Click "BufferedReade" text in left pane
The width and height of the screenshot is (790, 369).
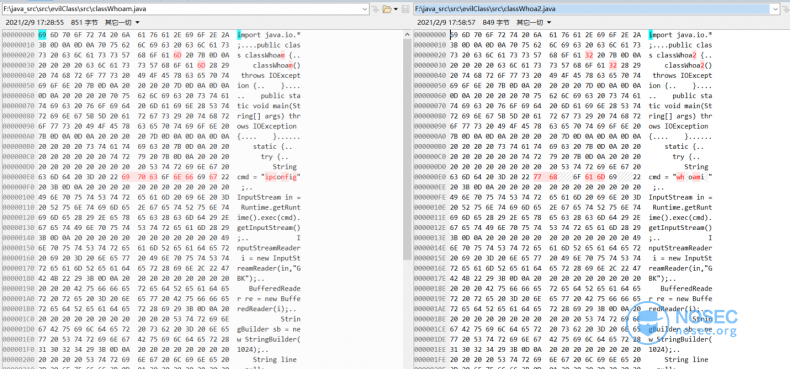275,288
